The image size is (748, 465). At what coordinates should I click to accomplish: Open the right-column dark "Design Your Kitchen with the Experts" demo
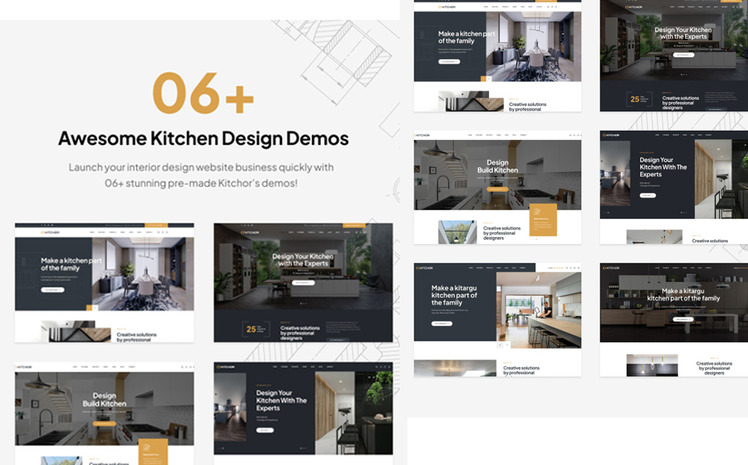click(674, 56)
